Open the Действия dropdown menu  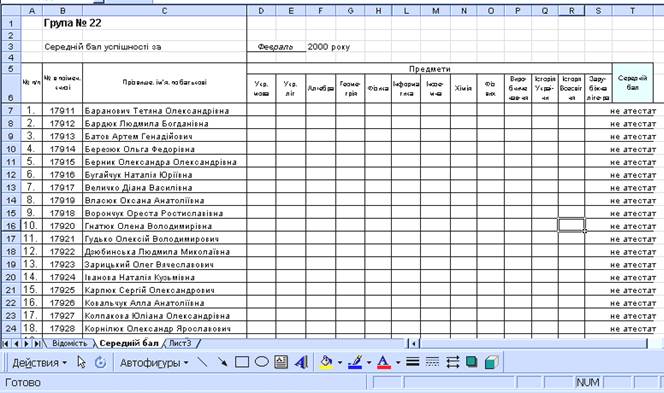[39, 363]
